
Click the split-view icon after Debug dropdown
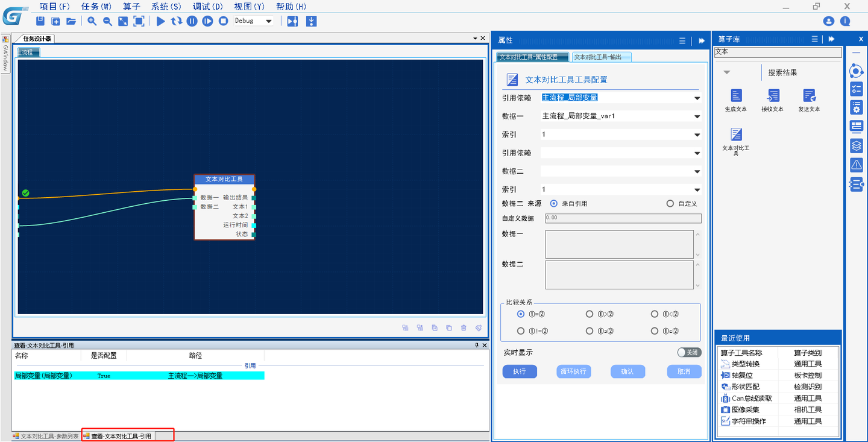pyautogui.click(x=292, y=21)
